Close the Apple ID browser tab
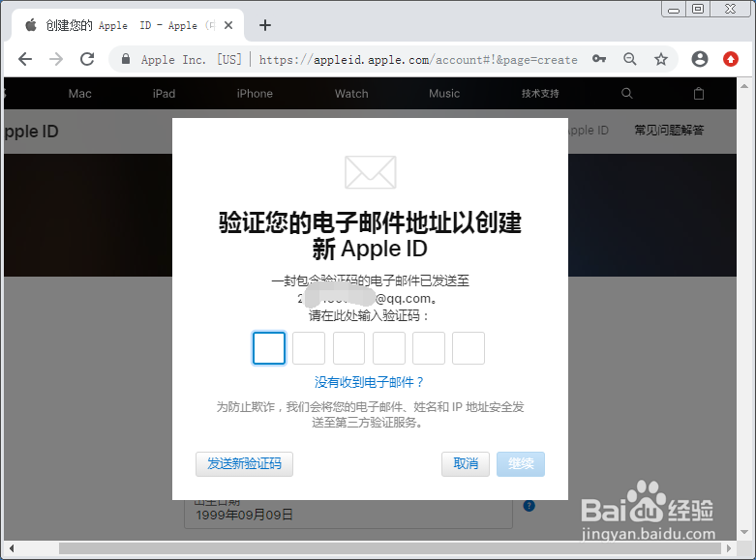This screenshot has height=560, width=756. tap(228, 25)
